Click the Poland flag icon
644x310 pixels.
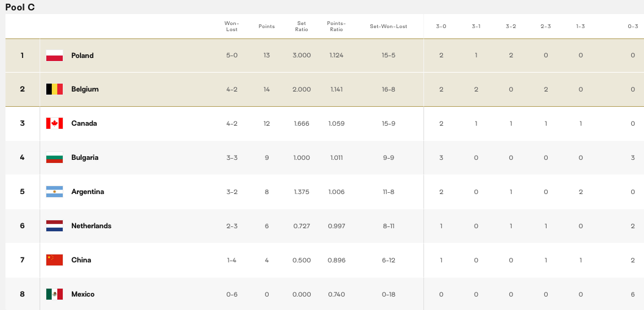tap(54, 56)
